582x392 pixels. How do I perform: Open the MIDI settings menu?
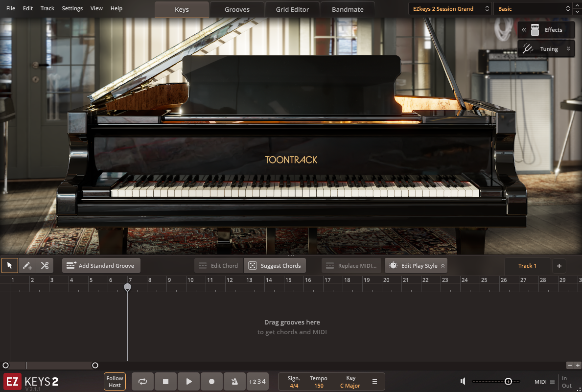(544, 382)
